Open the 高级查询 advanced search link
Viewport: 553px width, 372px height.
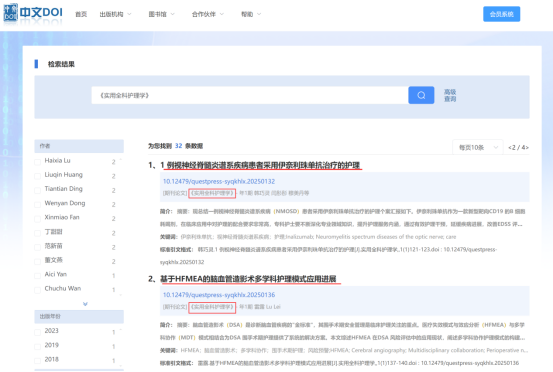point(450,95)
